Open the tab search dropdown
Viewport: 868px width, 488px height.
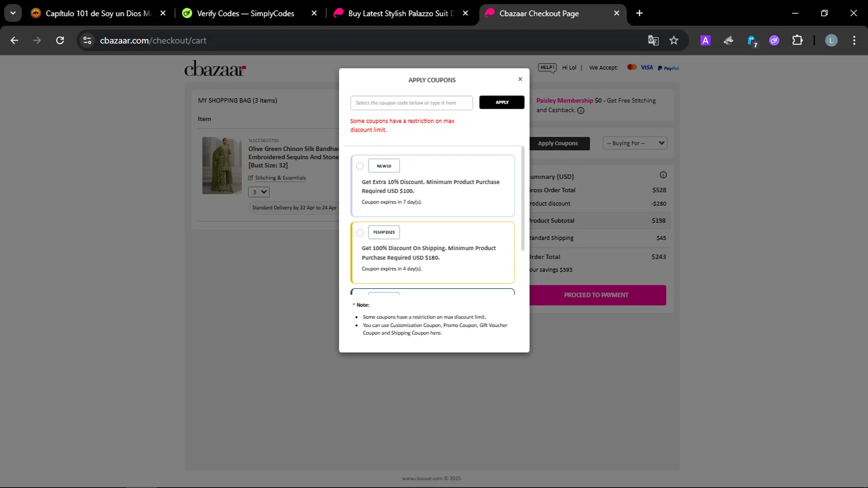[x=13, y=13]
